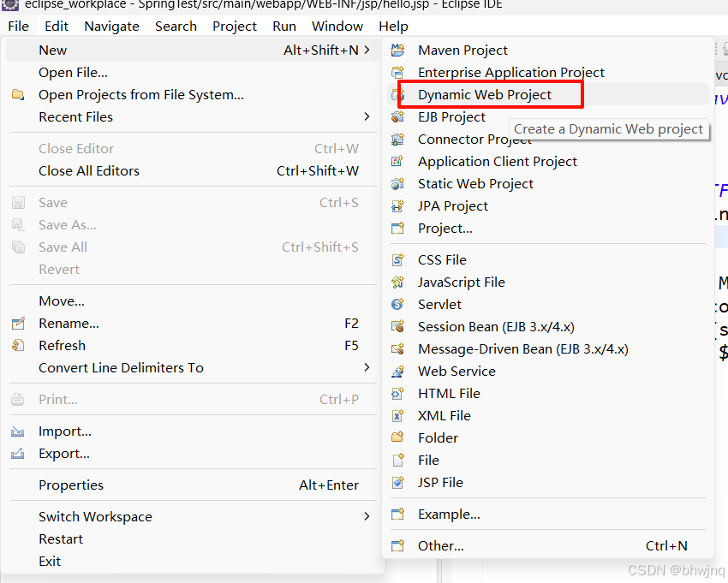Click the HTML File icon
The image size is (728, 583).
pyautogui.click(x=397, y=393)
